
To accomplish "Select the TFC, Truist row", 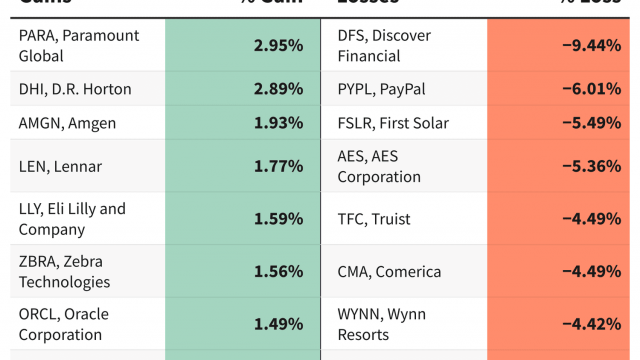I will point(476,219).
